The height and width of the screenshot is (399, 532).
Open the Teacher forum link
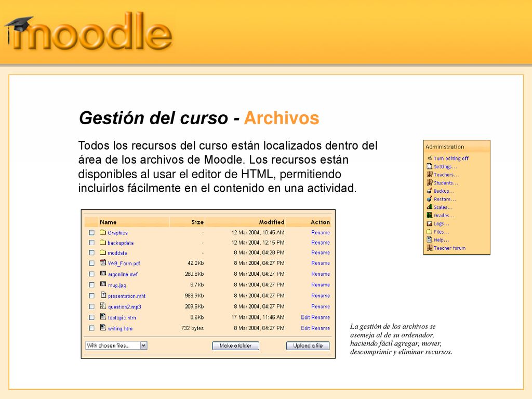pyautogui.click(x=449, y=248)
